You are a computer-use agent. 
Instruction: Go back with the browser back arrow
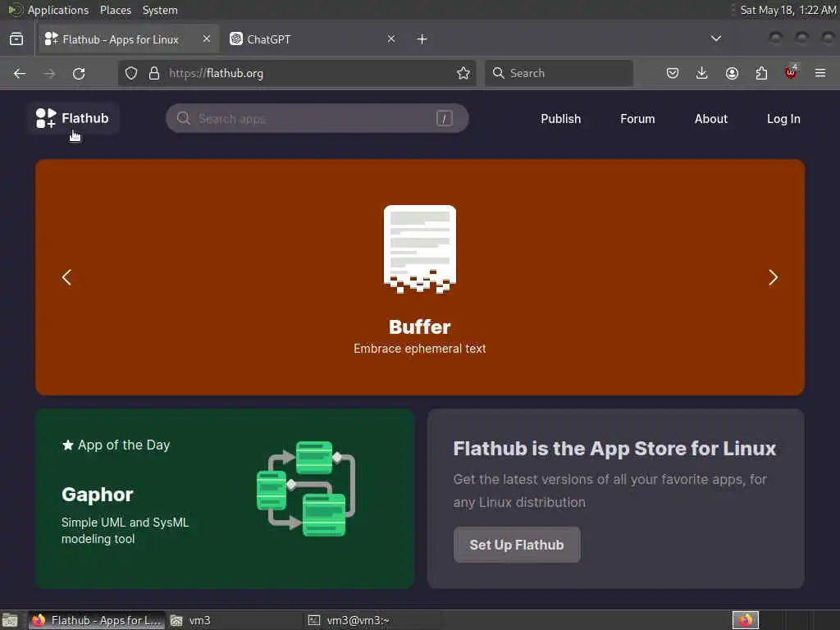20,73
